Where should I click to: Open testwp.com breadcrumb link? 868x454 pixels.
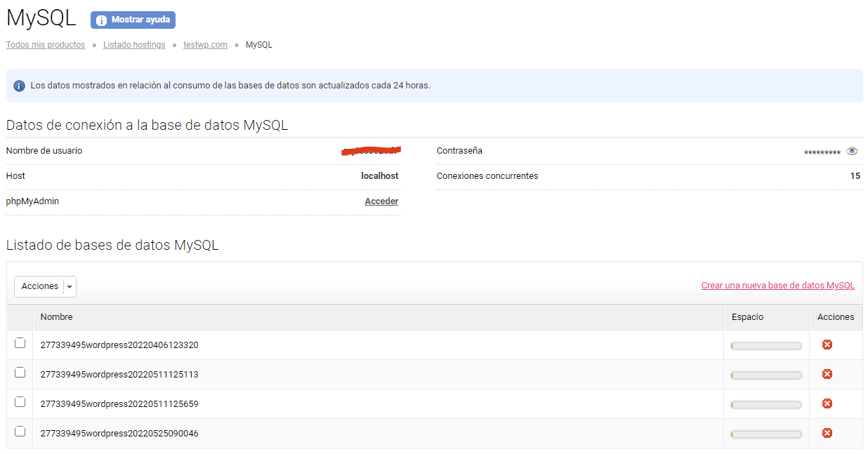coord(206,45)
